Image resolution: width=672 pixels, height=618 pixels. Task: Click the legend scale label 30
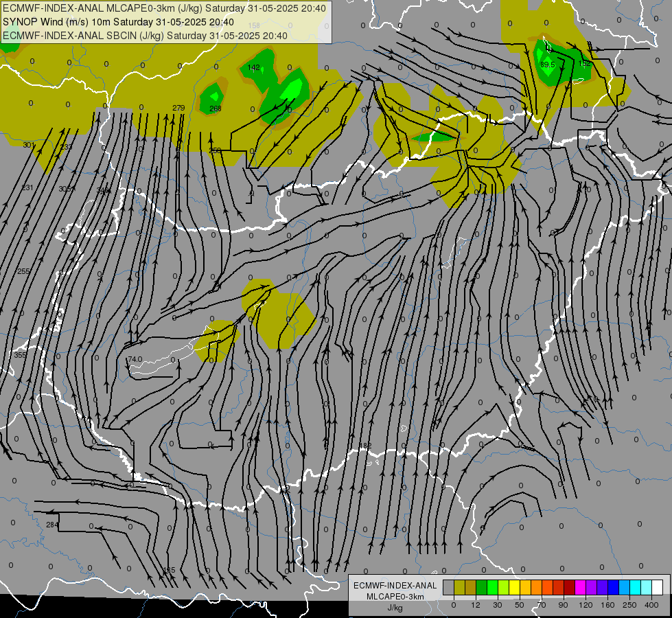pyautogui.click(x=498, y=605)
